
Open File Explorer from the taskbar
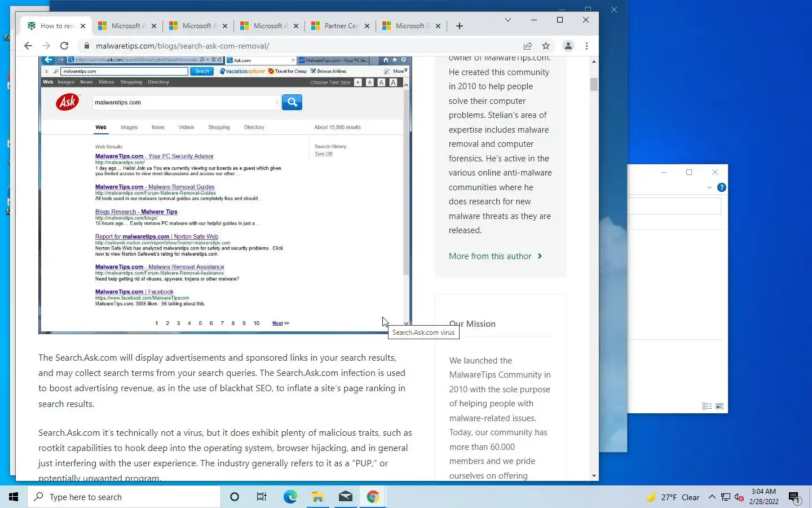tap(317, 497)
